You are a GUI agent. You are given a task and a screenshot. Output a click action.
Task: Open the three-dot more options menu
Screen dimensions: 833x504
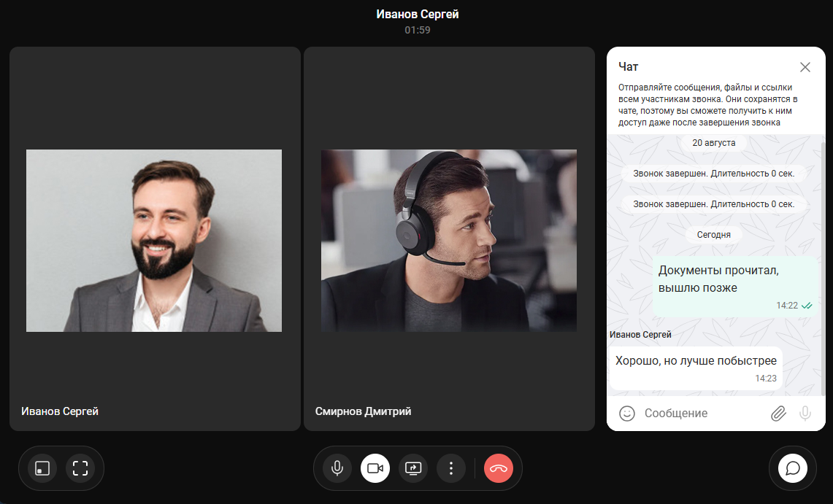pos(451,468)
